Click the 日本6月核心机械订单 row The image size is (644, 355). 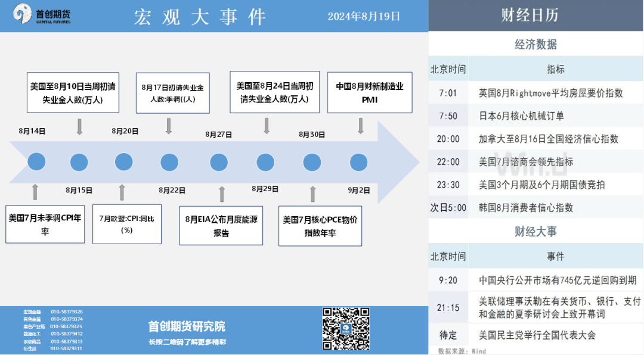[x=536, y=116]
